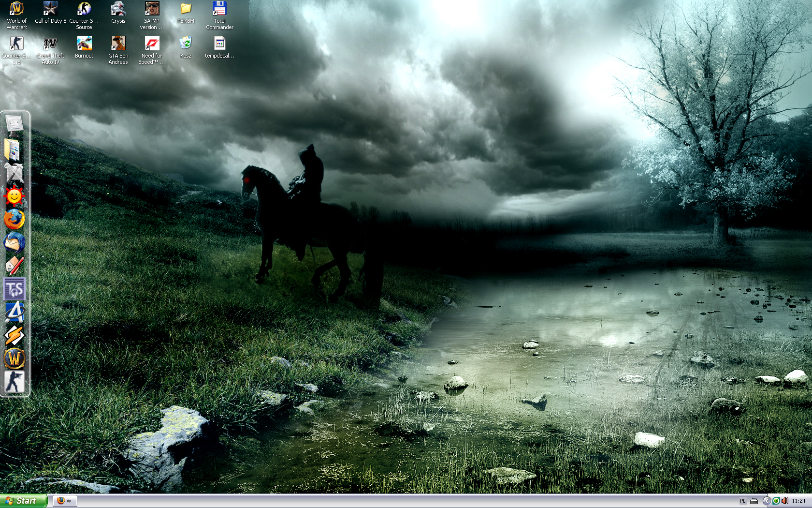Click the taskbar clock showing 11:24
The image size is (812, 508).
click(798, 501)
